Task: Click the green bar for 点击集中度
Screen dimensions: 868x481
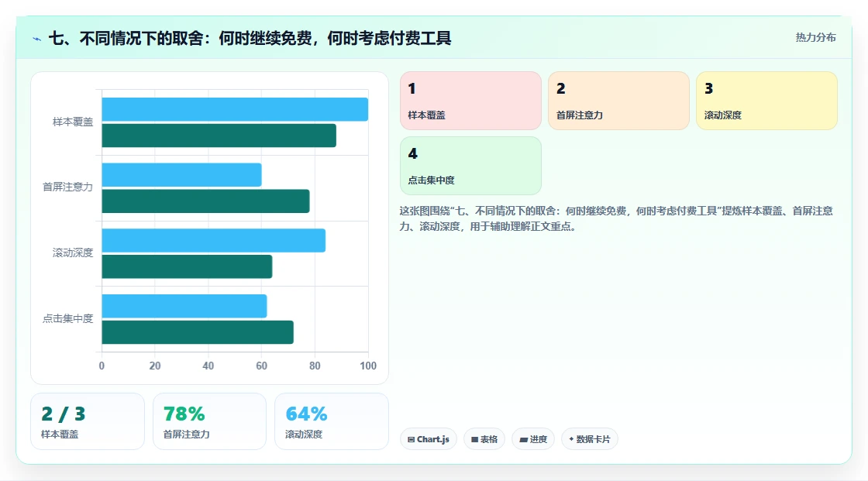Action: [198, 332]
